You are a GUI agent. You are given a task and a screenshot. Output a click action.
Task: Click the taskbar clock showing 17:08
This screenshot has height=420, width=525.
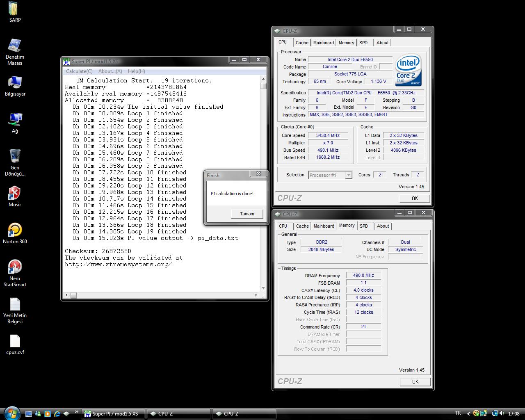[514, 414]
